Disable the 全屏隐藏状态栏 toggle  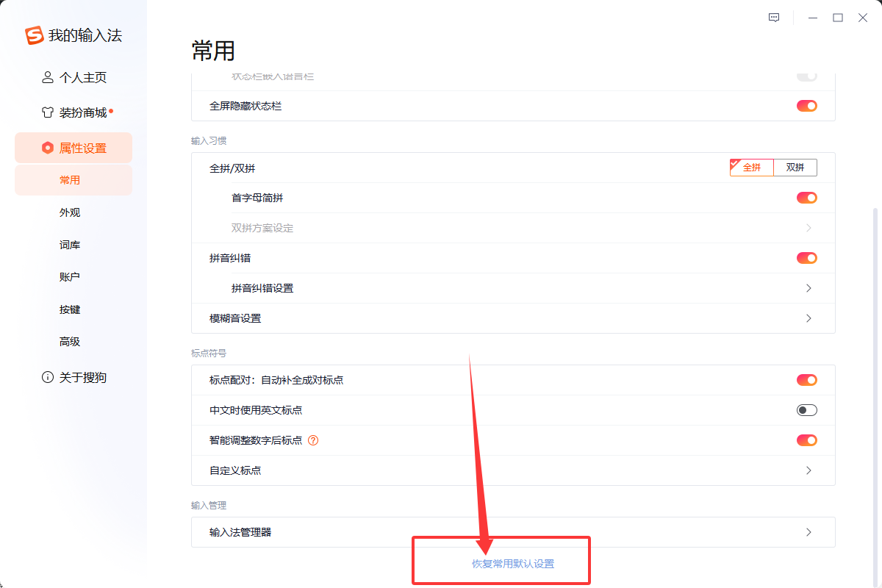coord(806,105)
